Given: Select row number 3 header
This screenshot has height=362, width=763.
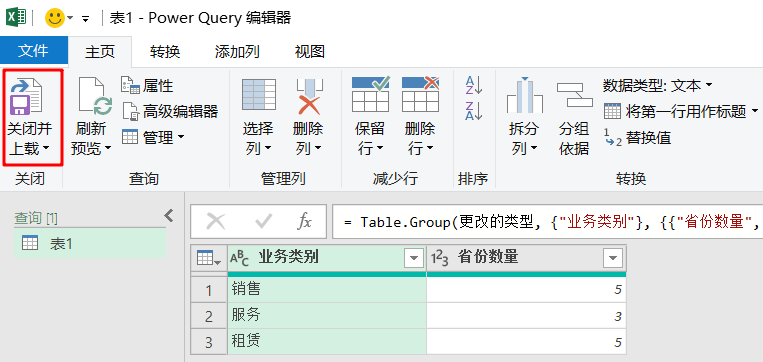Looking at the screenshot, I should tap(209, 343).
